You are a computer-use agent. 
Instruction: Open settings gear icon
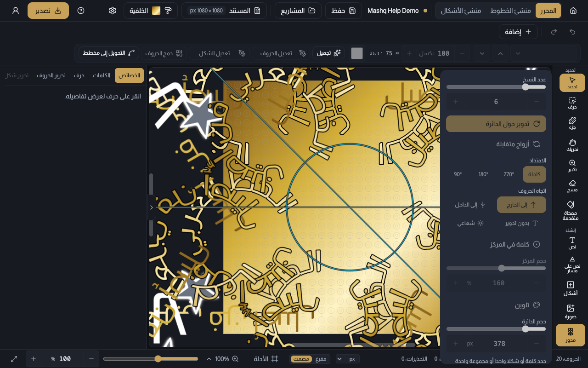(113, 11)
